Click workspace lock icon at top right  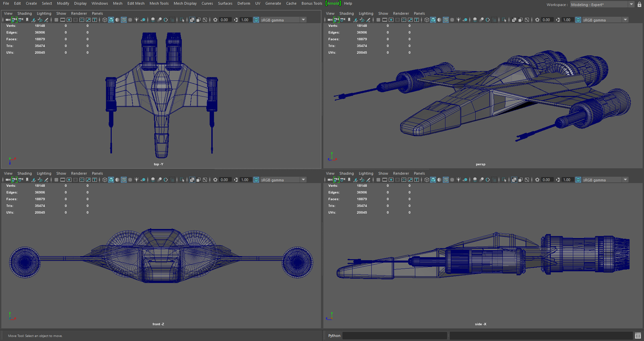pos(639,5)
